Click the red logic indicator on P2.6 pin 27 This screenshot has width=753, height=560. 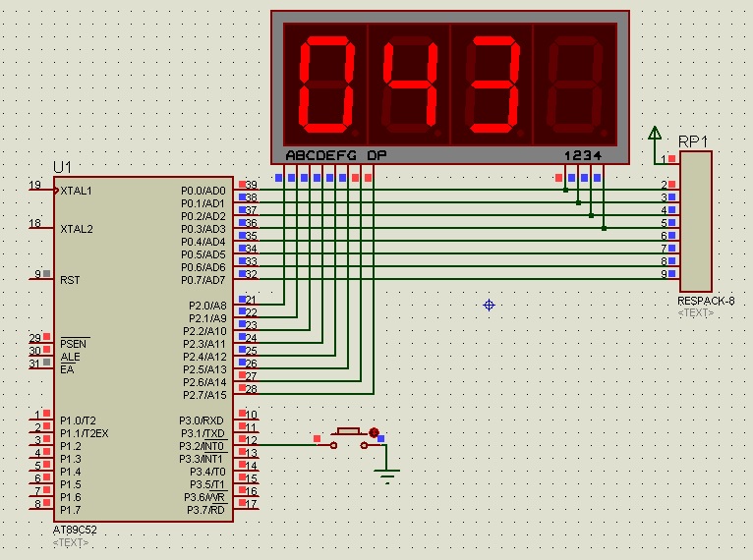click(x=242, y=374)
